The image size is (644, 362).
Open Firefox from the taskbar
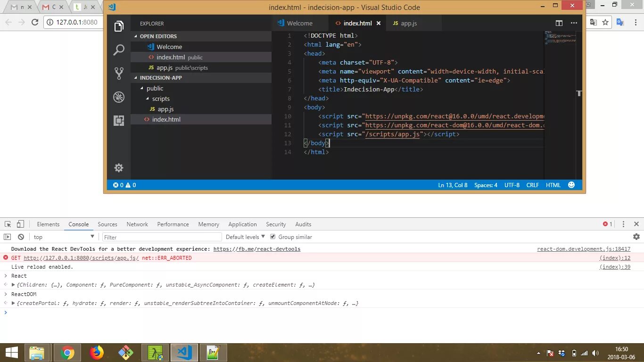[96, 353]
